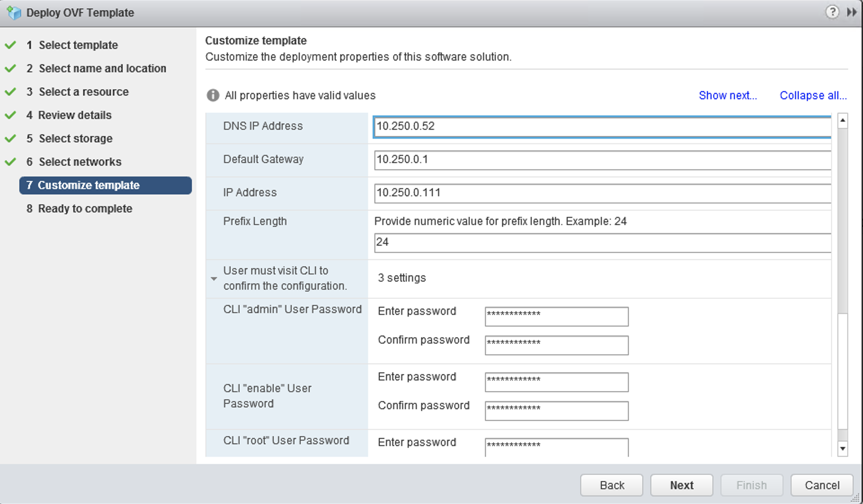This screenshot has height=504, width=863.
Task: Focus the IP Address field
Action: coord(602,193)
